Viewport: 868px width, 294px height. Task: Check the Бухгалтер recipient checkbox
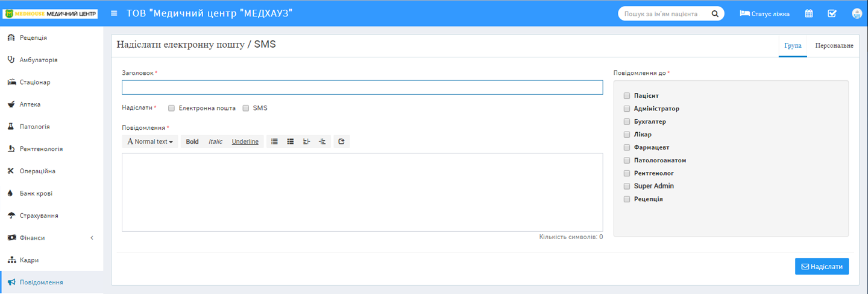(627, 121)
